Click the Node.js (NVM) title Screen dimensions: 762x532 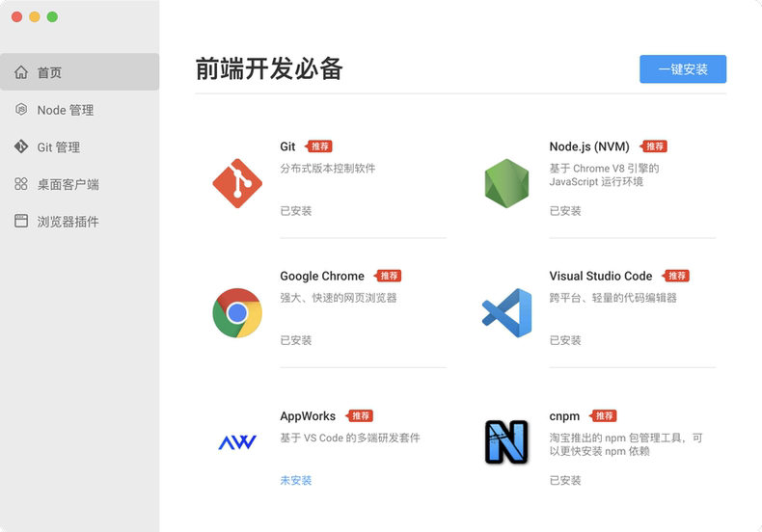(x=589, y=146)
